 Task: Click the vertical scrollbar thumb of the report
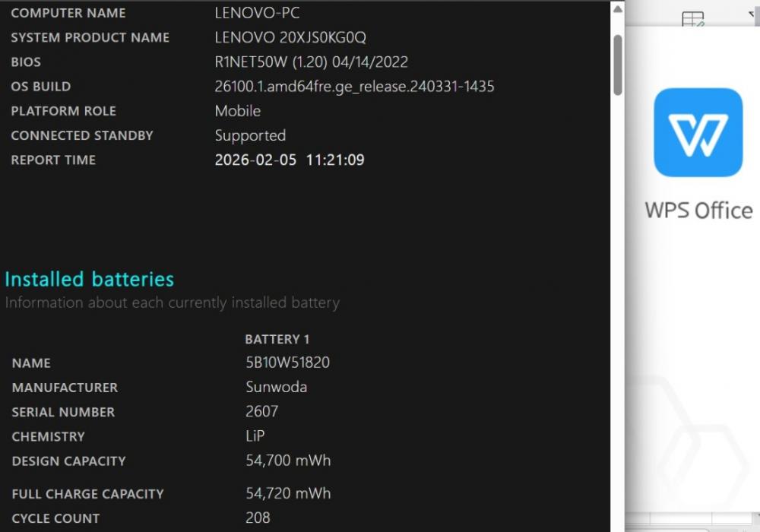617,65
